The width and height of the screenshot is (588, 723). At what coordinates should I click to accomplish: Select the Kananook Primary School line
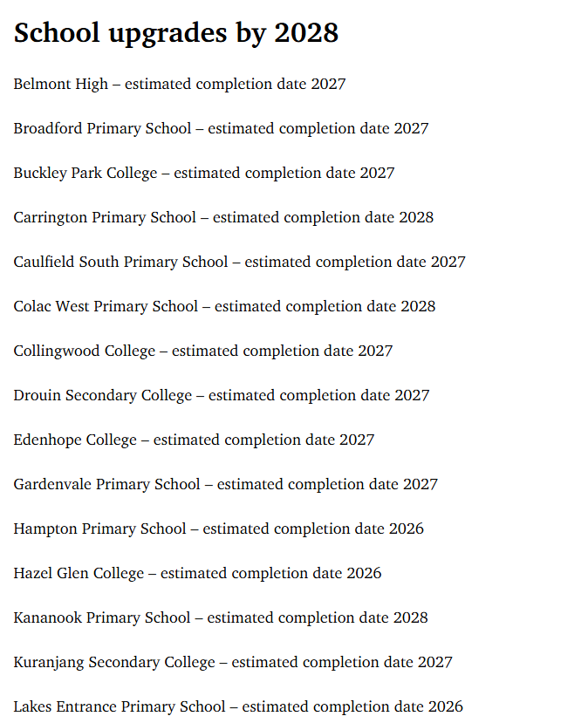(221, 617)
